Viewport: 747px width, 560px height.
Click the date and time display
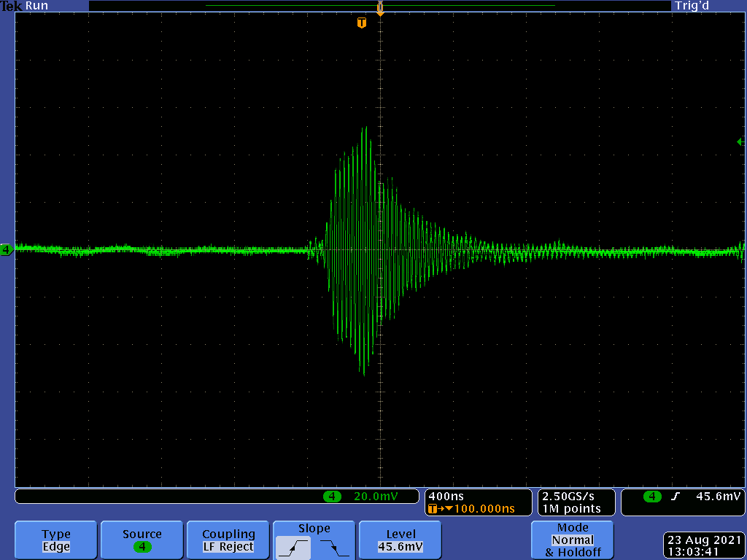tap(703, 546)
